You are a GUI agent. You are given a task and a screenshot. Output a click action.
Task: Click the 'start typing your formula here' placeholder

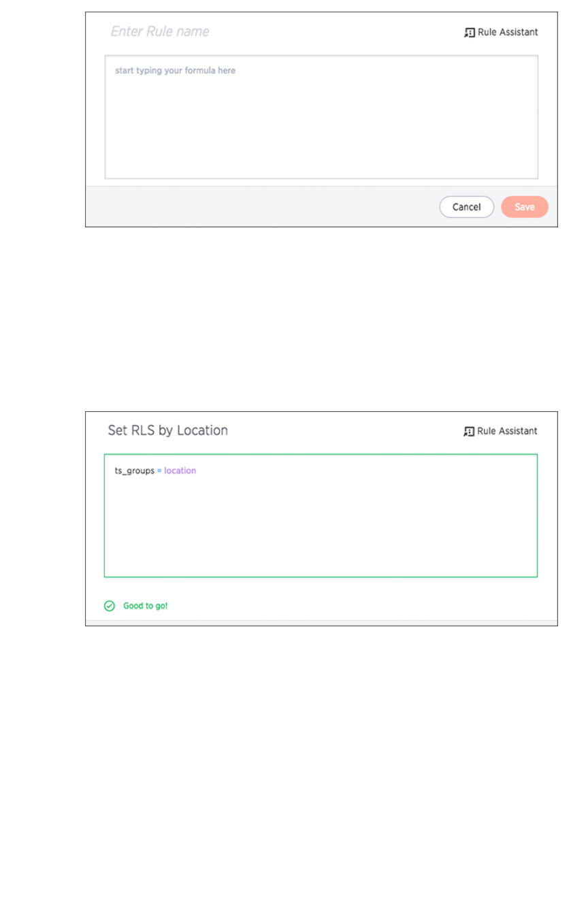coord(175,71)
